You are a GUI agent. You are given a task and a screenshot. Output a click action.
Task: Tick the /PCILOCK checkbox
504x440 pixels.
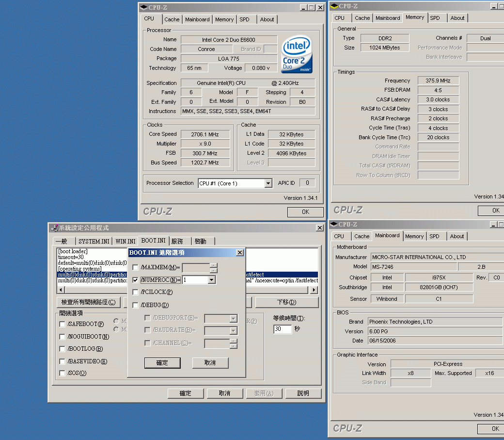pos(135,292)
